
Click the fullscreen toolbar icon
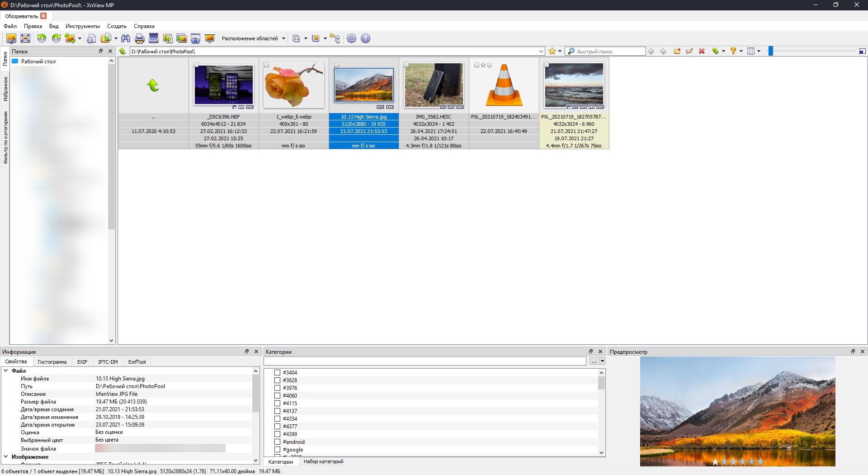(x=25, y=38)
